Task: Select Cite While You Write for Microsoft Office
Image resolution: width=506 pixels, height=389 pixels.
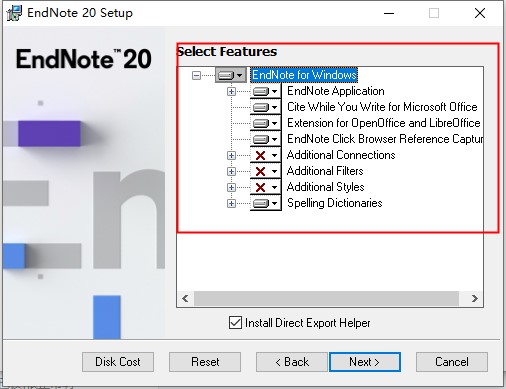Action: pyautogui.click(x=382, y=107)
